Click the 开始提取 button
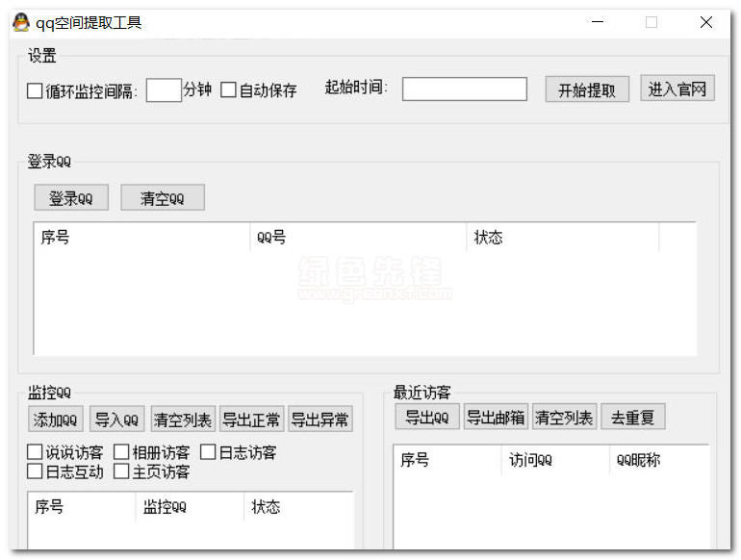The height and width of the screenshot is (560, 741). coord(587,89)
